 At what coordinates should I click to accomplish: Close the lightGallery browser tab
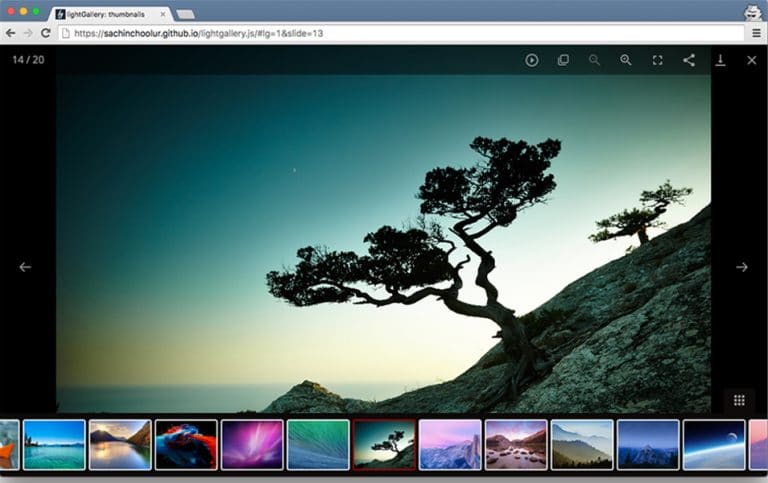pos(163,14)
